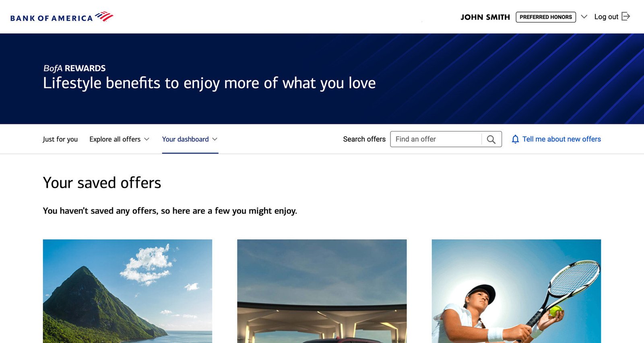Click the Bank of America logo

(62, 16)
